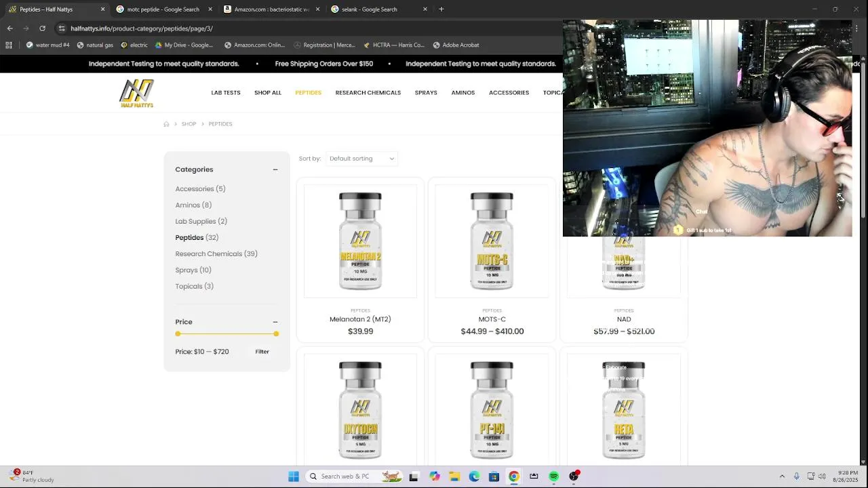
Task: Filter by Accessories (5) category
Action: [x=200, y=189]
